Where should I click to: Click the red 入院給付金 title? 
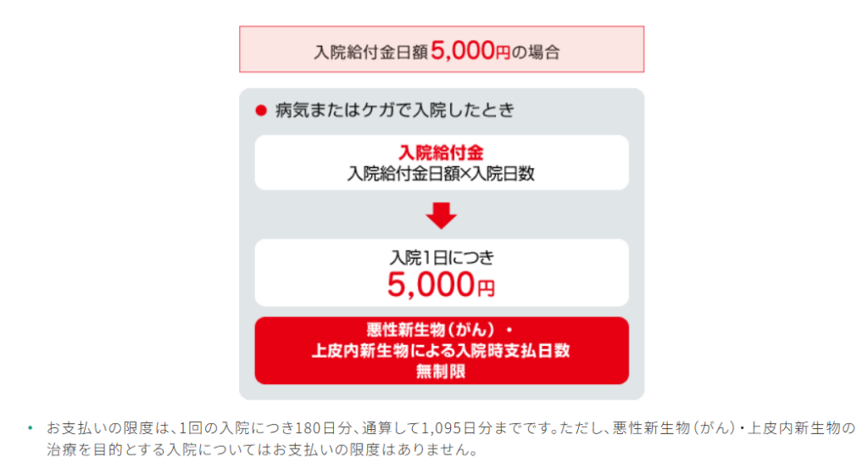[x=441, y=153]
